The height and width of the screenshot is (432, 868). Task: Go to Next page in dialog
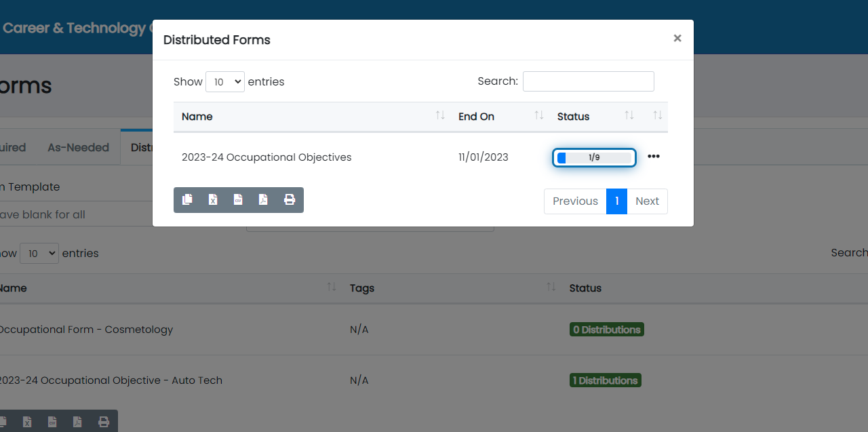tap(647, 201)
